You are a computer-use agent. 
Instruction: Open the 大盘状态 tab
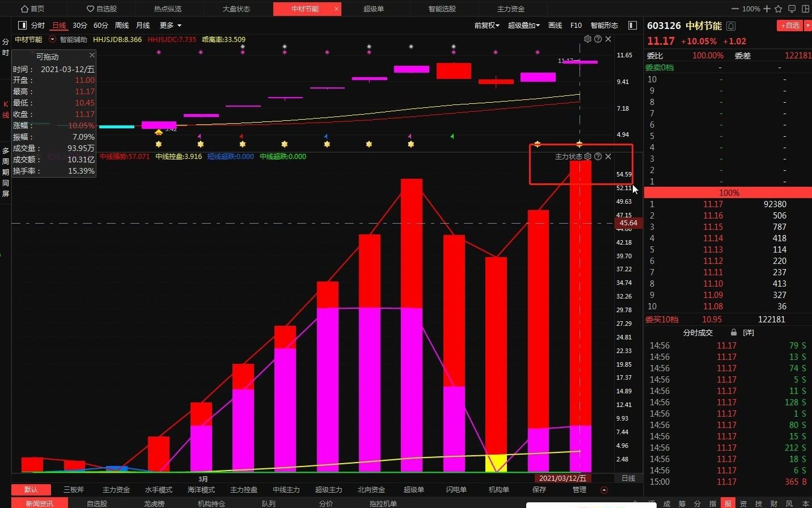pos(236,9)
